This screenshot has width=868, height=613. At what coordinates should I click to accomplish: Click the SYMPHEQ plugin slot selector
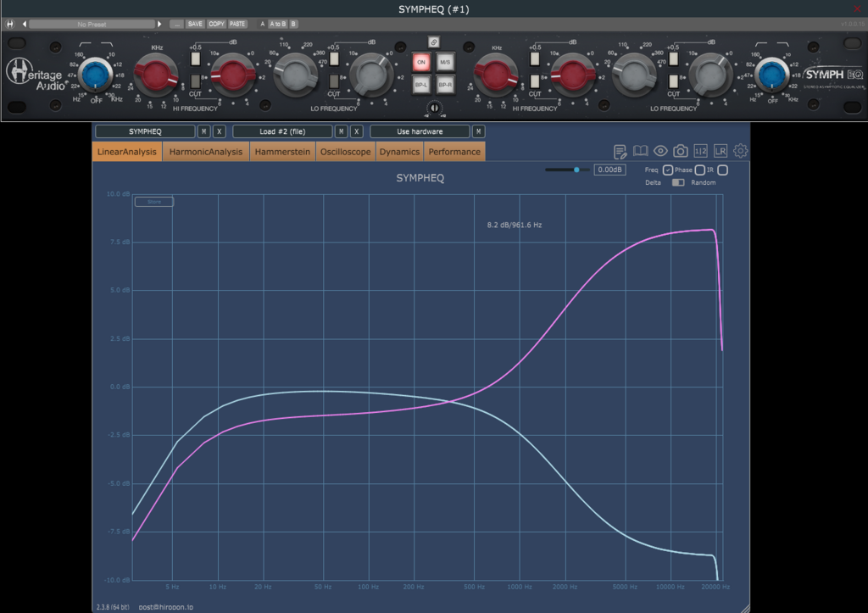[x=145, y=131]
